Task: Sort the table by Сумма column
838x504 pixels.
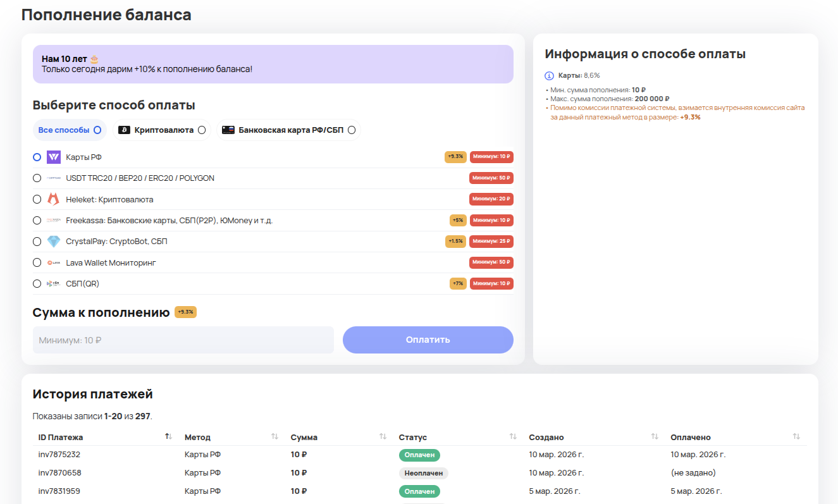Action: click(383, 437)
